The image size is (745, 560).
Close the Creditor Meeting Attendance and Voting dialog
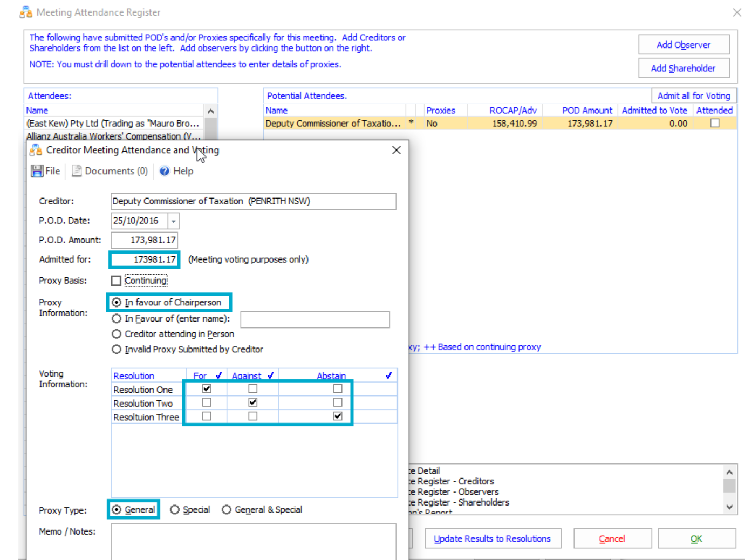(x=396, y=150)
